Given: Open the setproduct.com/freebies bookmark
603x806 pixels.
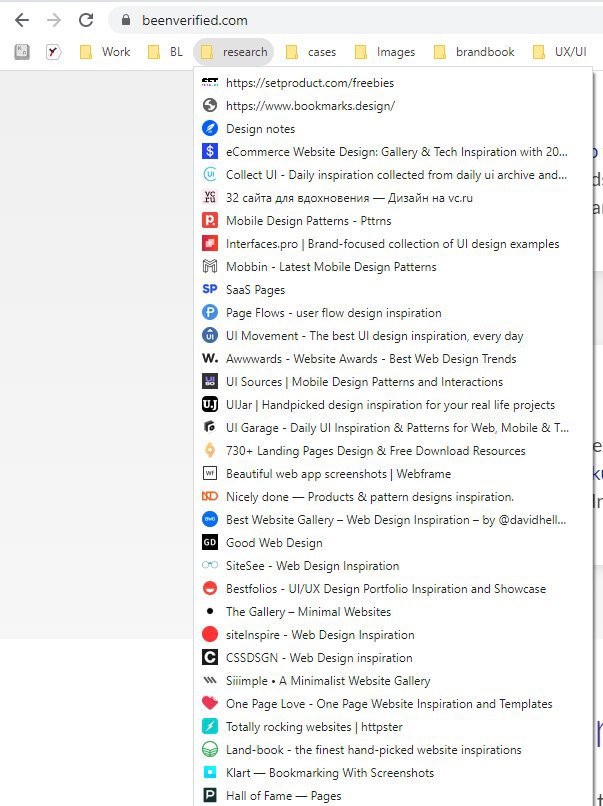Looking at the screenshot, I should point(393,83).
